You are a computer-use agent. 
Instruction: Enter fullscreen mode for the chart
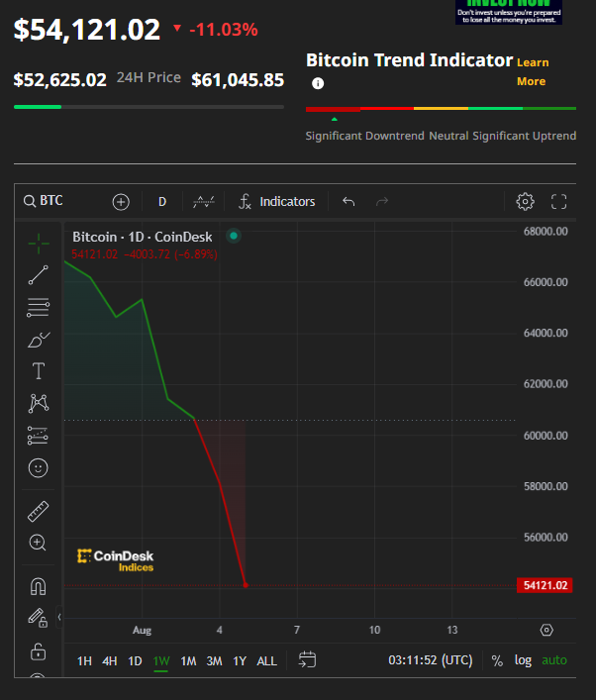[x=558, y=202]
